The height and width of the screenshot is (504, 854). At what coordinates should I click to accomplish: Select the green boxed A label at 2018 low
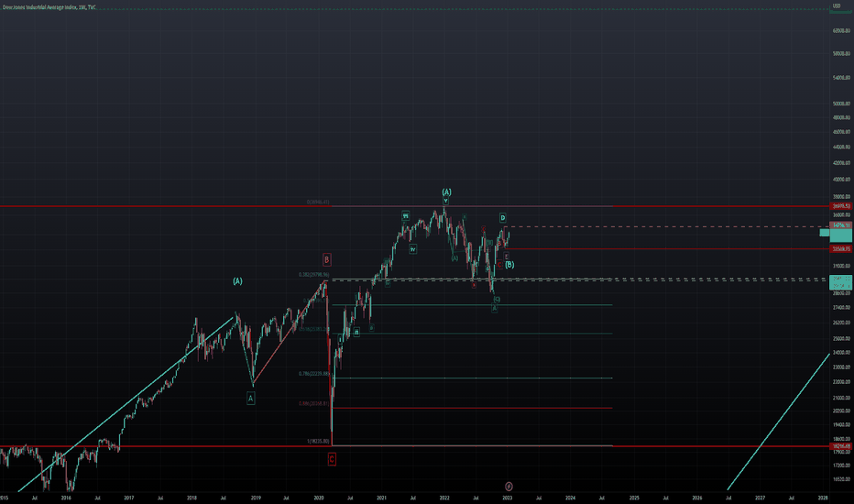pyautogui.click(x=250, y=399)
